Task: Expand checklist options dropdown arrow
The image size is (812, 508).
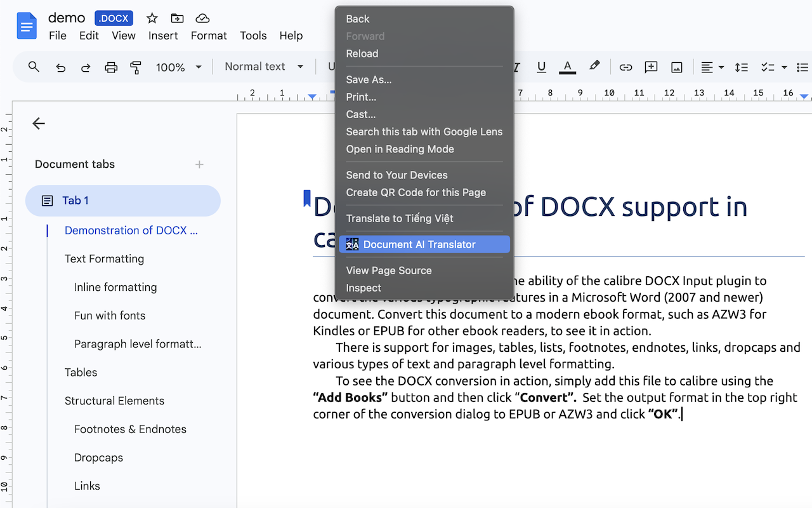Action: pos(784,67)
